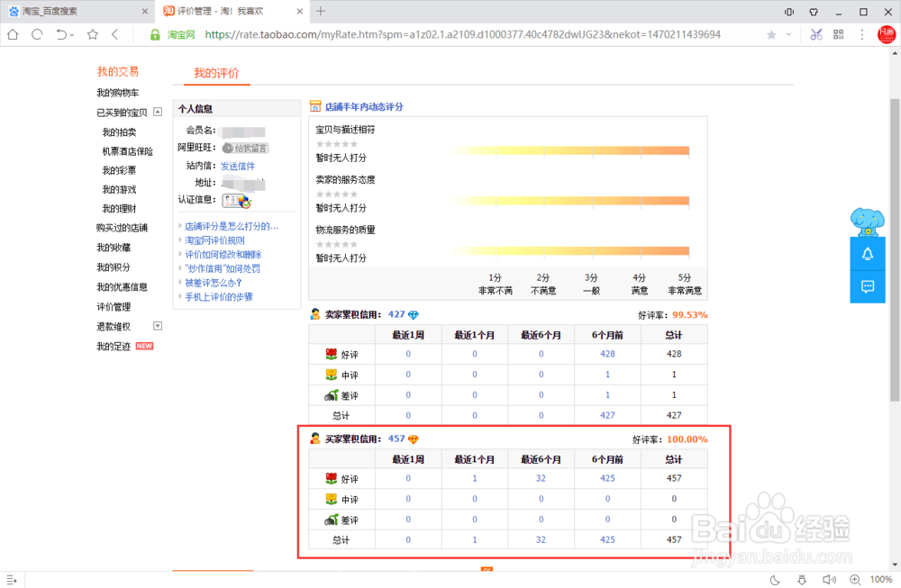Go back with the left chevron icon
Image resolution: width=901 pixels, height=588 pixels.
tap(115, 34)
